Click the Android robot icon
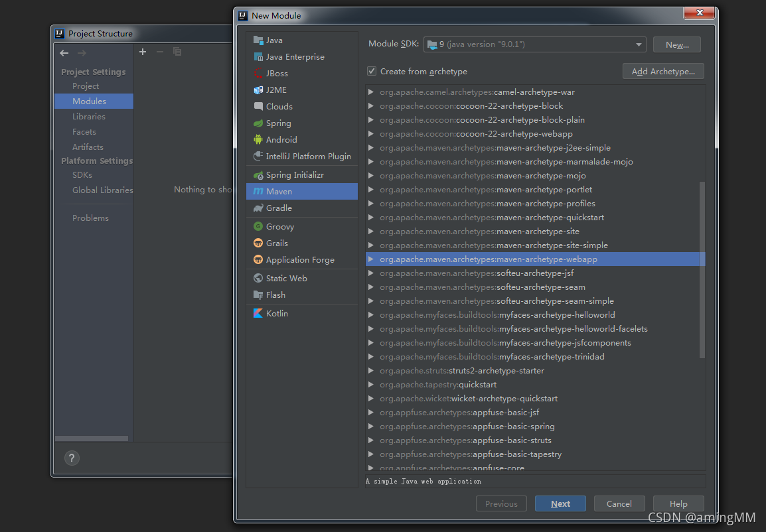This screenshot has width=766, height=532. pos(258,139)
